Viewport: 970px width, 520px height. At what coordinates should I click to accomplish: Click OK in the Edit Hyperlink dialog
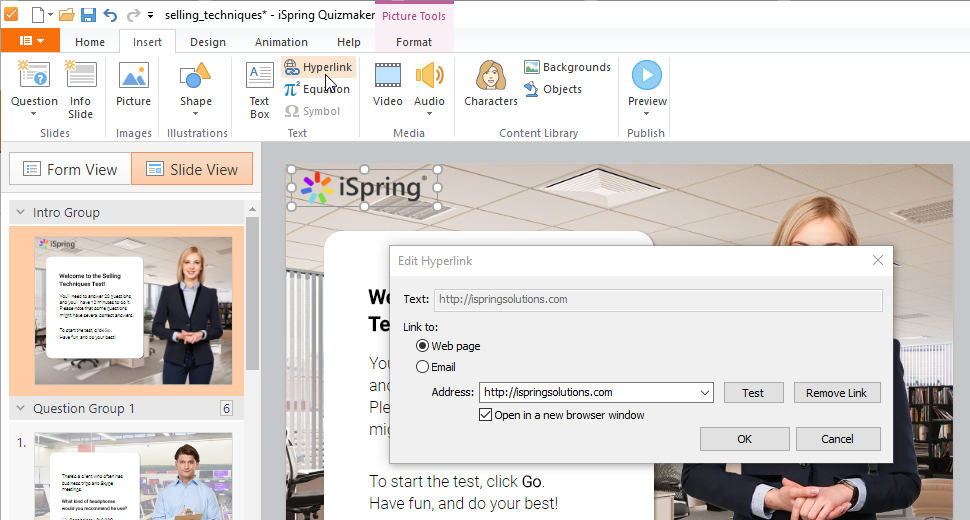tap(744, 439)
